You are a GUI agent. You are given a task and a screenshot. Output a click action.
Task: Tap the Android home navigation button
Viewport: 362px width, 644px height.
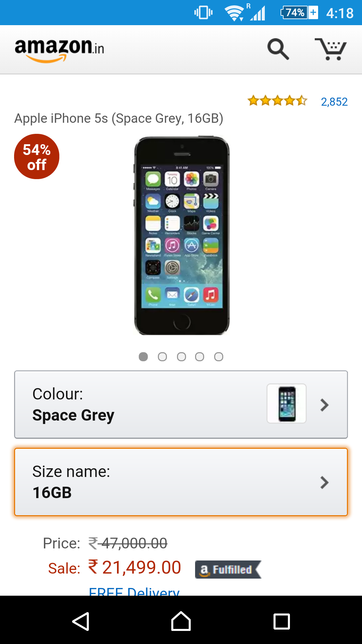[x=181, y=621]
